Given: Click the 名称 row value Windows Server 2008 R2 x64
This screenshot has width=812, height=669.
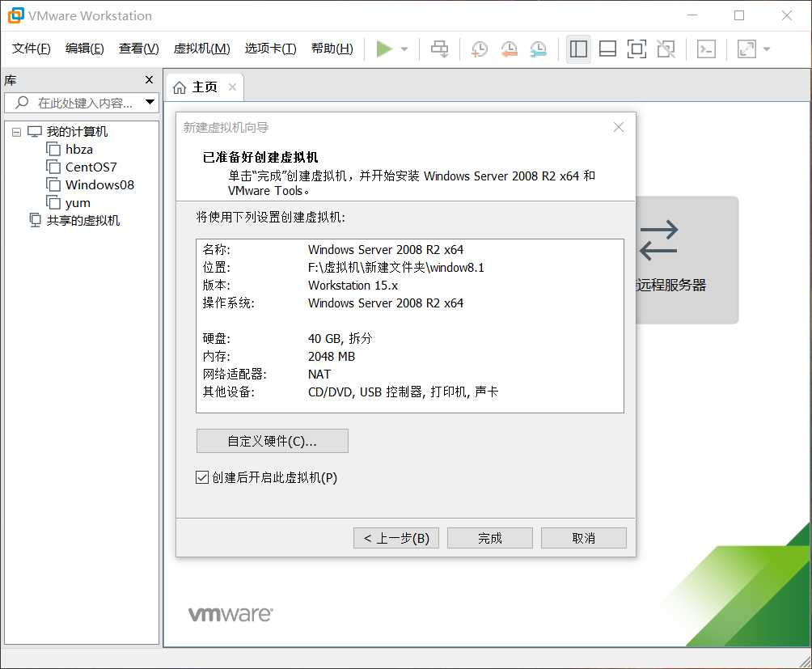Looking at the screenshot, I should (x=385, y=250).
